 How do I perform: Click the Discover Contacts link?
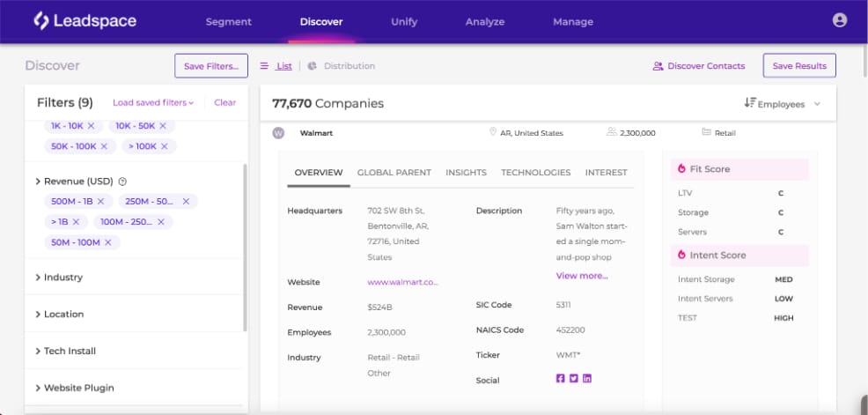[706, 66]
